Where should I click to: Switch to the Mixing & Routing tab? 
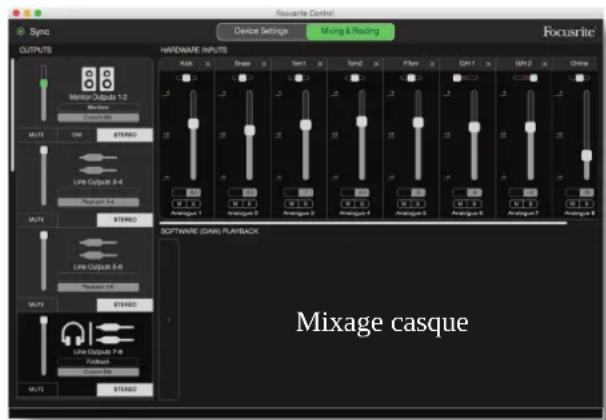350,31
